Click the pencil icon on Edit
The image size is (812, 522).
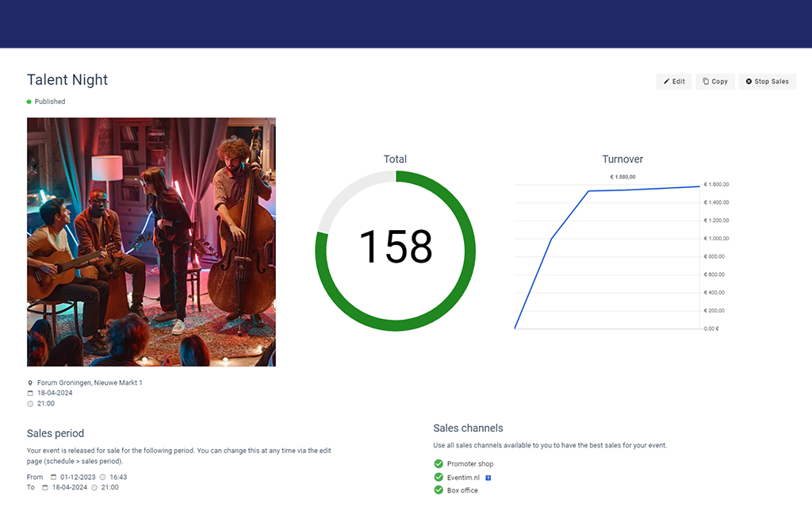pyautogui.click(x=667, y=82)
